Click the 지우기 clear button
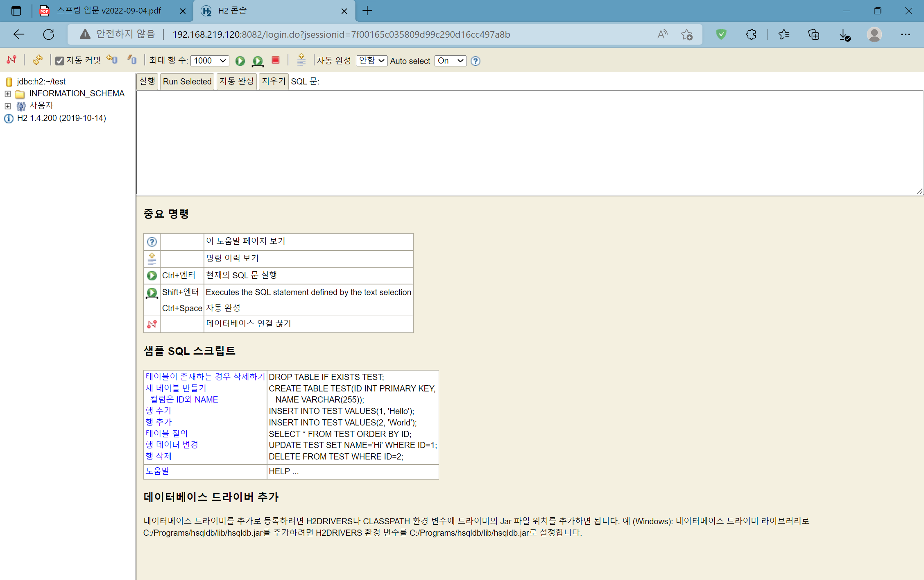The width and height of the screenshot is (924, 580). tap(273, 81)
